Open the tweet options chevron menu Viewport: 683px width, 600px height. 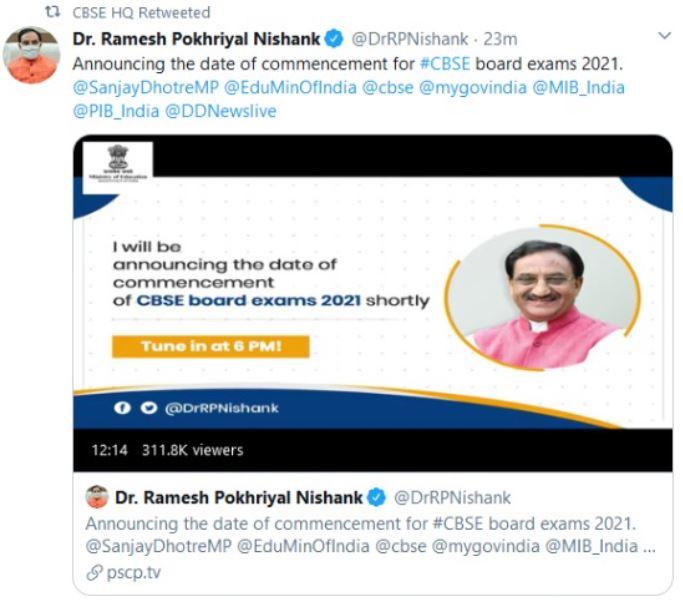(x=664, y=36)
